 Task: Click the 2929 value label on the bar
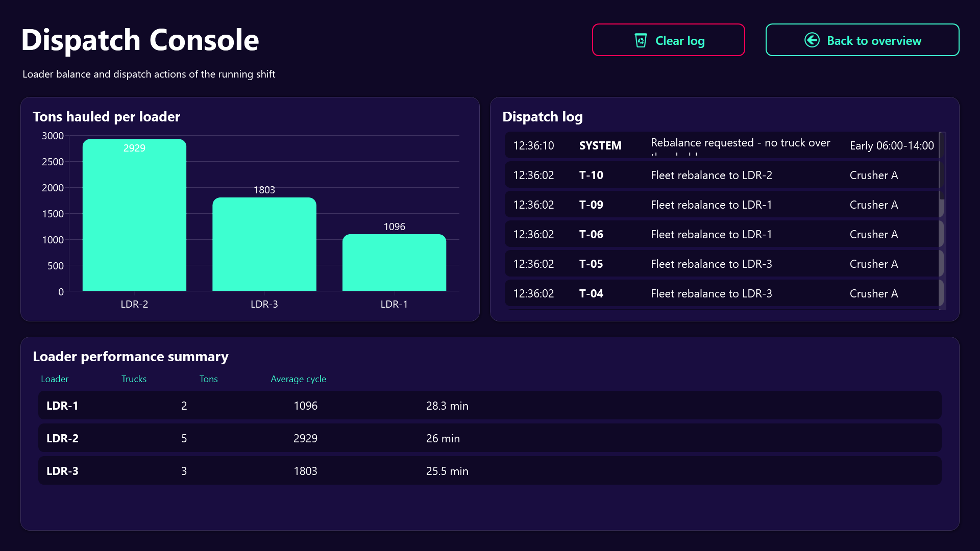134,148
